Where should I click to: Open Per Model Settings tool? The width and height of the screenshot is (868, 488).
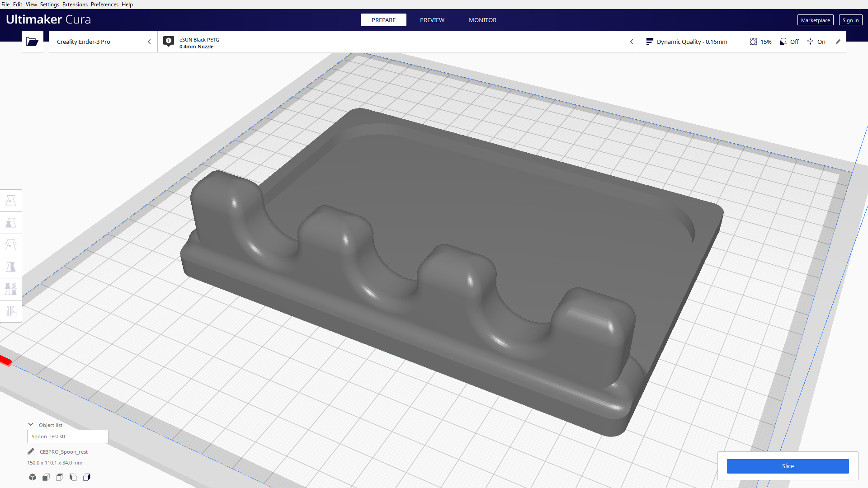pyautogui.click(x=11, y=289)
